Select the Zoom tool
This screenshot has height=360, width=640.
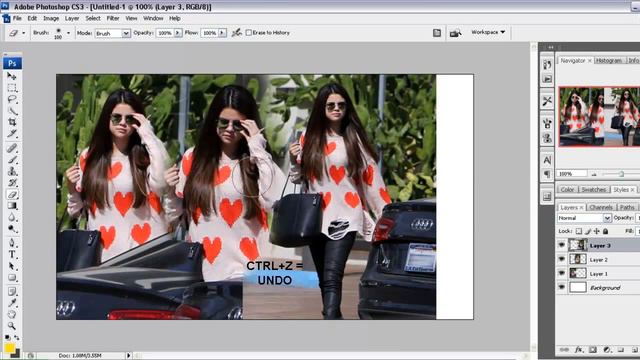pyautogui.click(x=12, y=326)
